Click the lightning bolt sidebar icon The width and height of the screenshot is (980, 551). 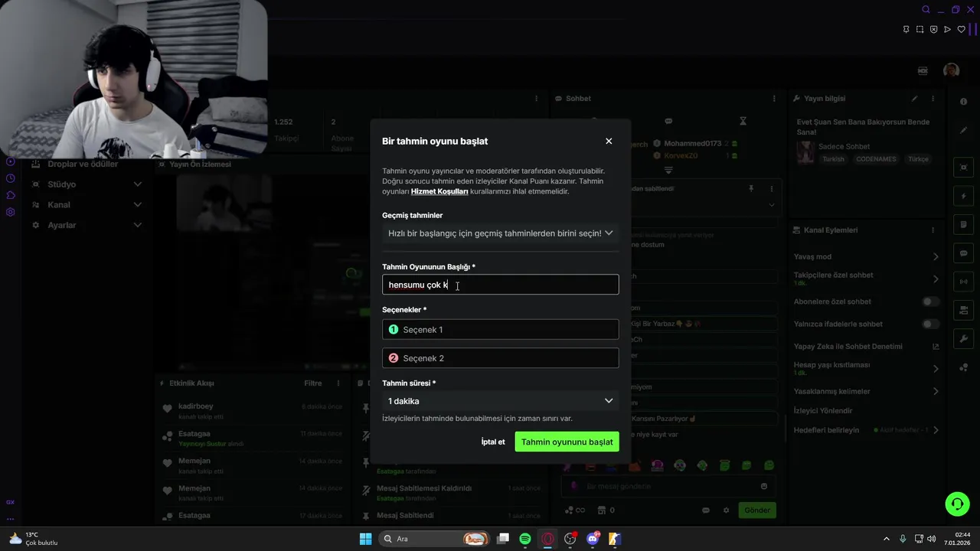tap(963, 196)
